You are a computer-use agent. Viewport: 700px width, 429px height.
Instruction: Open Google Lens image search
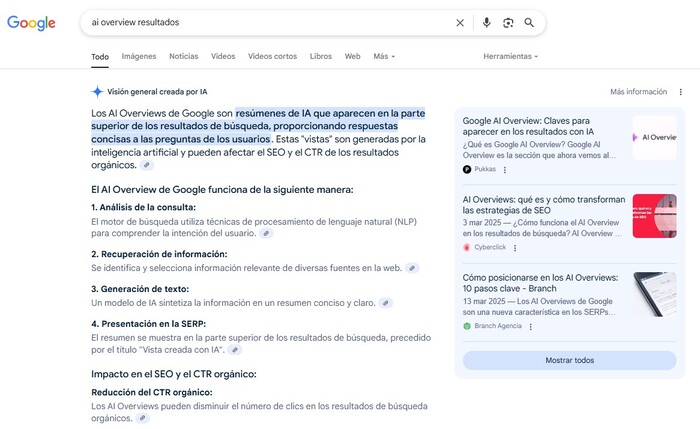[x=508, y=23]
